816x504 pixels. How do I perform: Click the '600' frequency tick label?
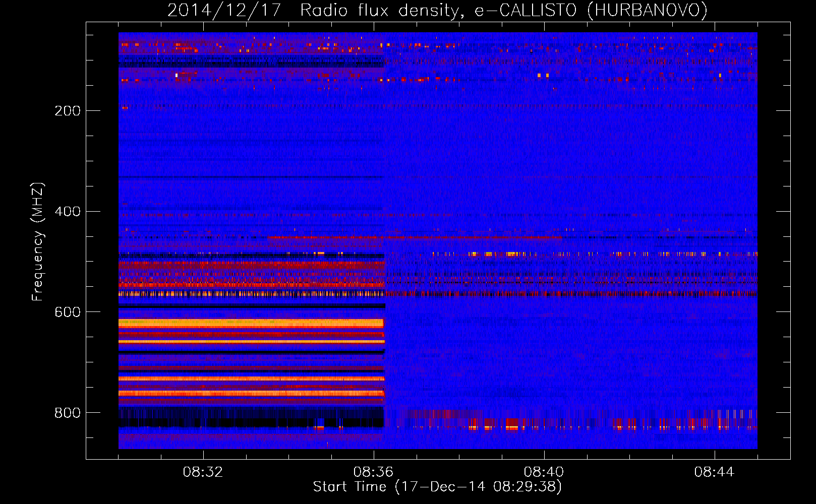[x=68, y=312]
